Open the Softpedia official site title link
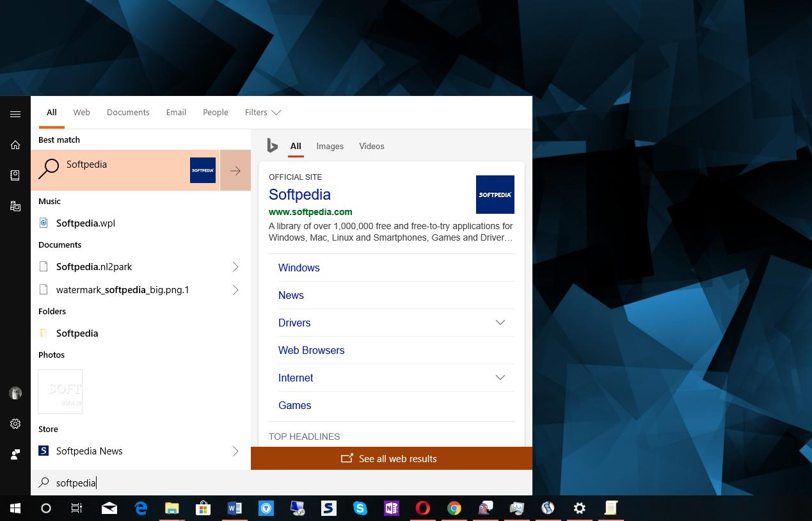Image resolution: width=812 pixels, height=521 pixels. tap(299, 195)
